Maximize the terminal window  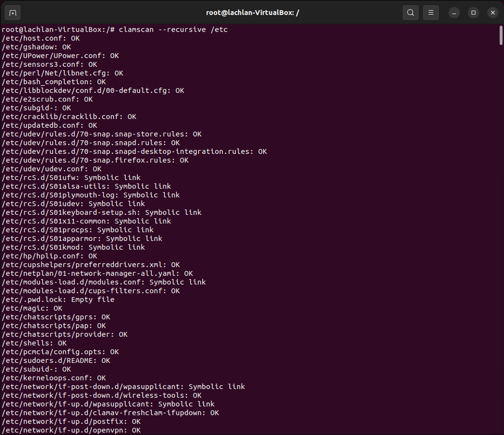point(473,13)
